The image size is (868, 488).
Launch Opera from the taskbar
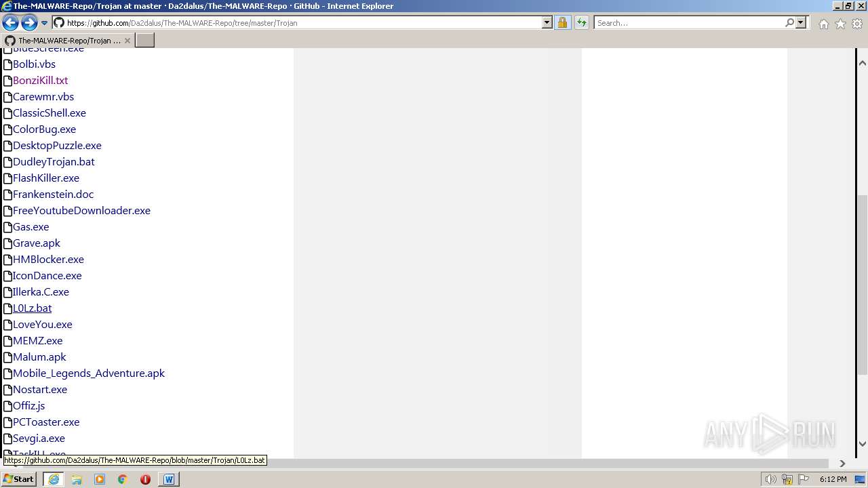tap(145, 479)
